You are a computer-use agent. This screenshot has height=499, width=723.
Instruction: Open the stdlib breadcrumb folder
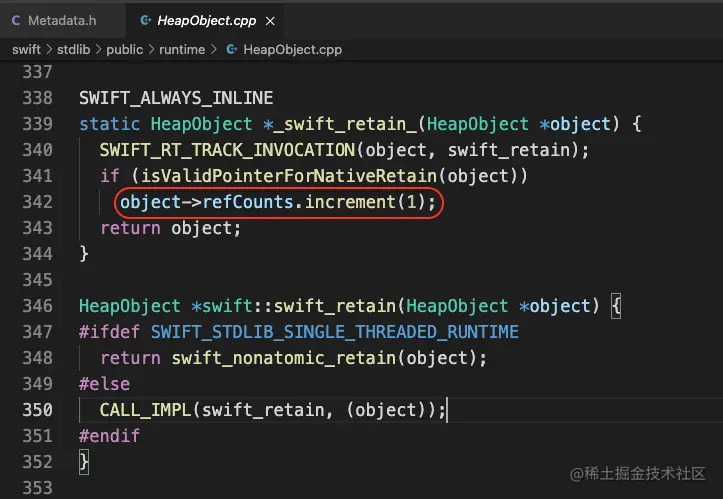(74, 49)
